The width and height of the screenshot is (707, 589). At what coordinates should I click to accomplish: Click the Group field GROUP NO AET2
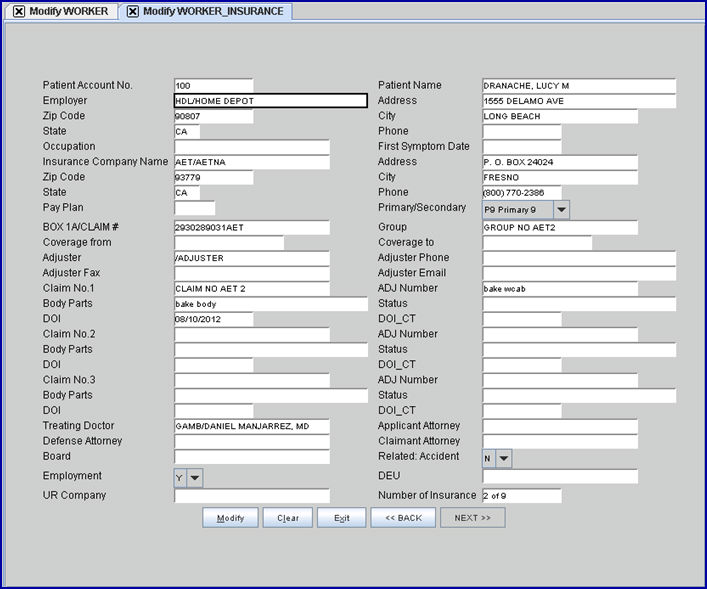pyautogui.click(x=560, y=228)
